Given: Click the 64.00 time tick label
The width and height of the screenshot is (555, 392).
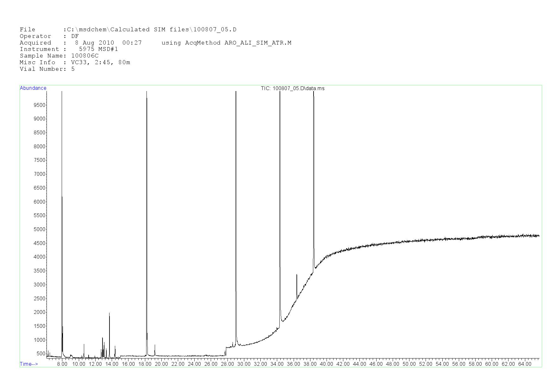Looking at the screenshot, I should [525, 364].
